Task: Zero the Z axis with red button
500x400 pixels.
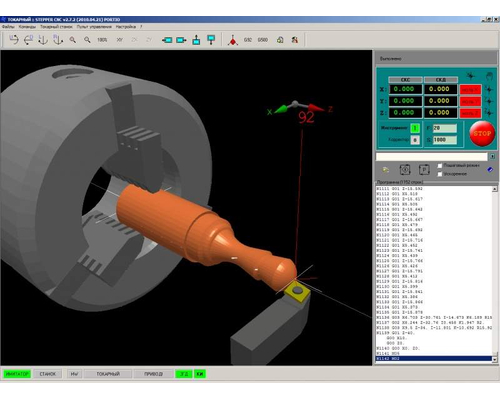Action: point(470,113)
